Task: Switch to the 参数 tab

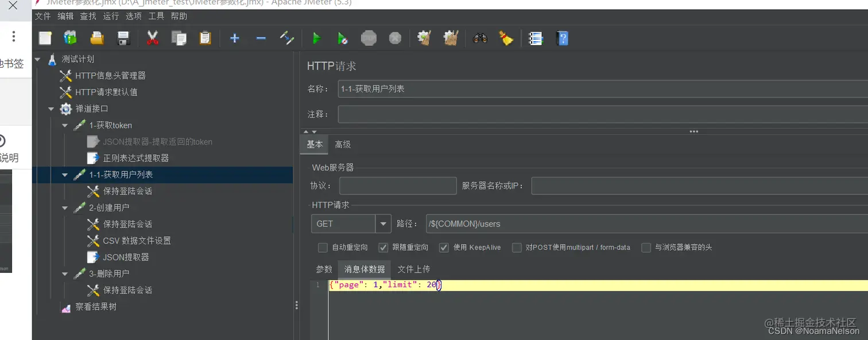Action: coord(324,268)
